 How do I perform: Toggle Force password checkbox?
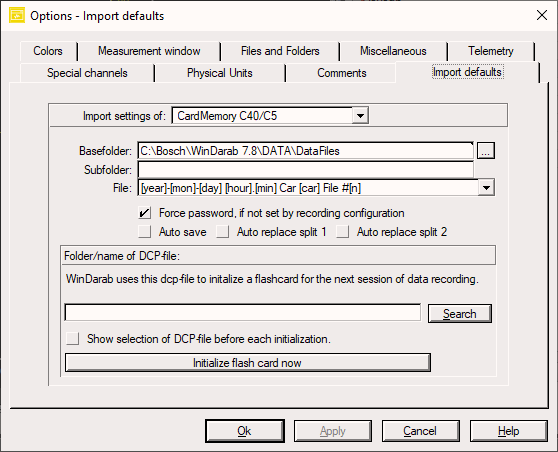(x=144, y=213)
